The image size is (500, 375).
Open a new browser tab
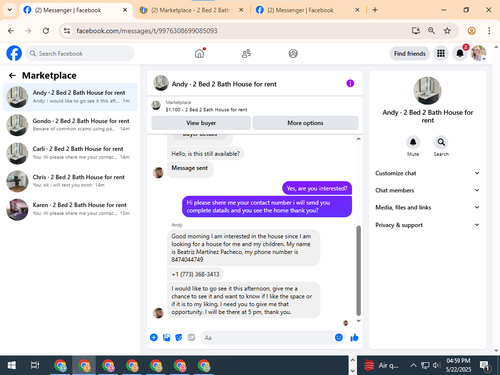click(375, 10)
